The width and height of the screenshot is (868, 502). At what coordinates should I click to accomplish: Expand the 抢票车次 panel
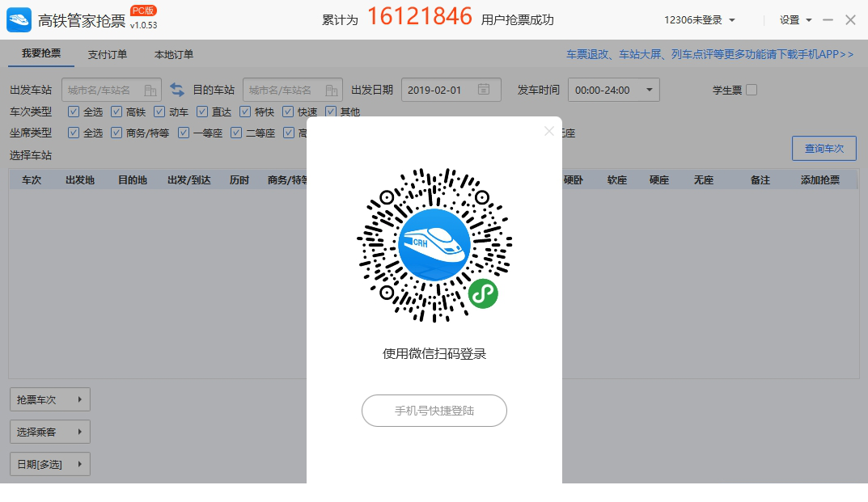pos(50,399)
